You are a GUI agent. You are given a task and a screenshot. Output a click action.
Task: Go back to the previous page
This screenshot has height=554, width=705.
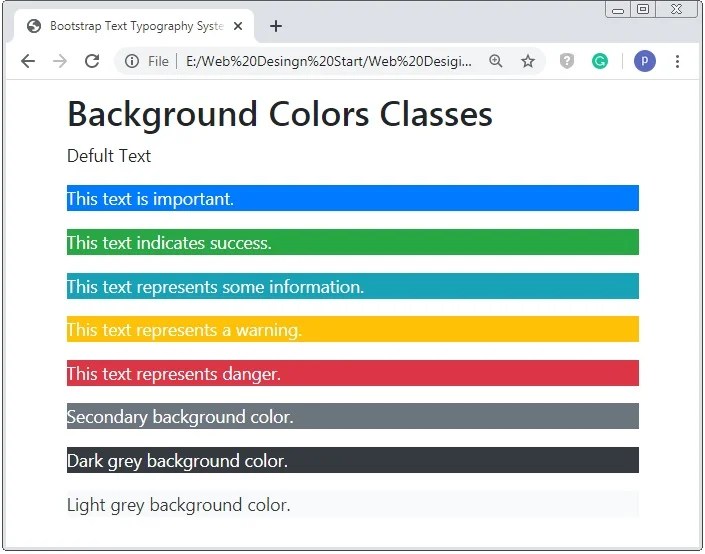[28, 61]
